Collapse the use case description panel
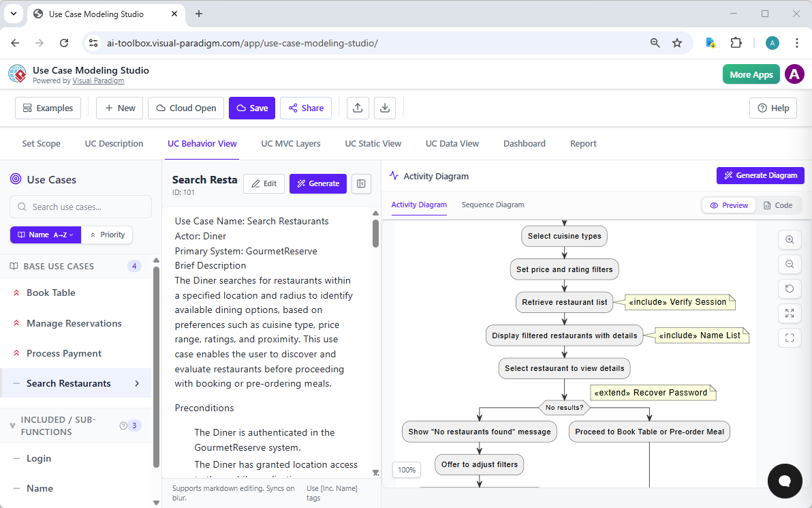The image size is (812, 508). [361, 183]
